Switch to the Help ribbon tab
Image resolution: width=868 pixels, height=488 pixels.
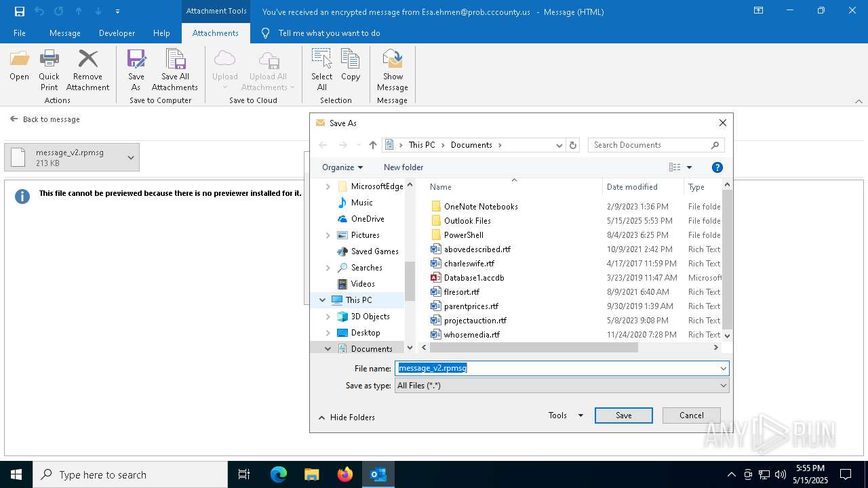pos(161,33)
